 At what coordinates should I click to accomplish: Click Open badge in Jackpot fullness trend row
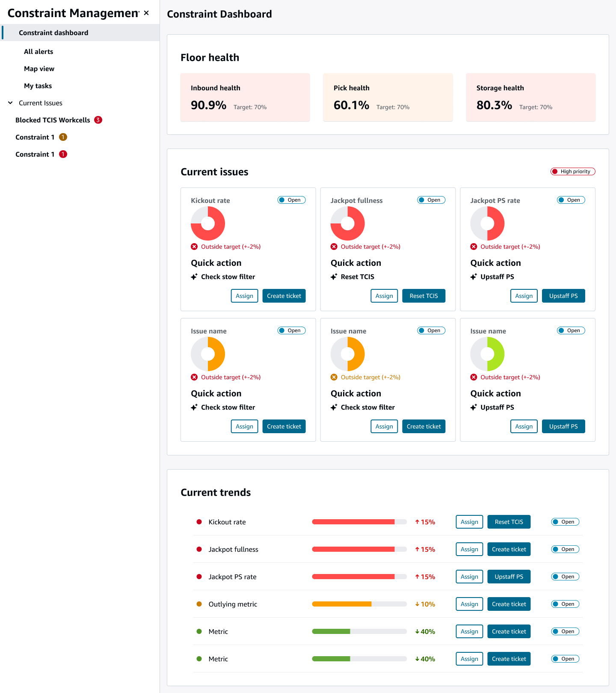click(565, 549)
